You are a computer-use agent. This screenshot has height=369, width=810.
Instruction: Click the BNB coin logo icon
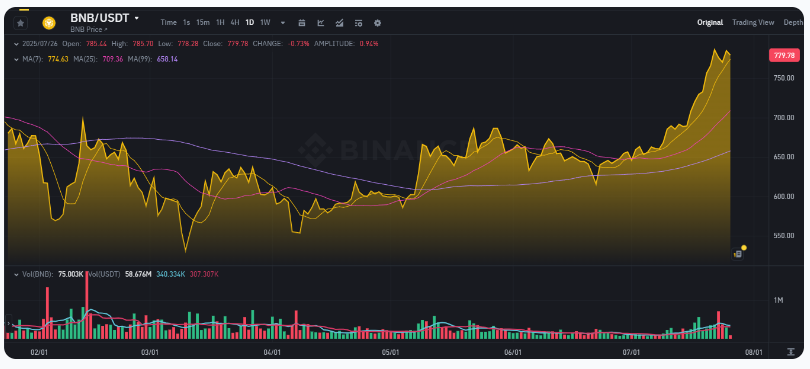(49, 23)
